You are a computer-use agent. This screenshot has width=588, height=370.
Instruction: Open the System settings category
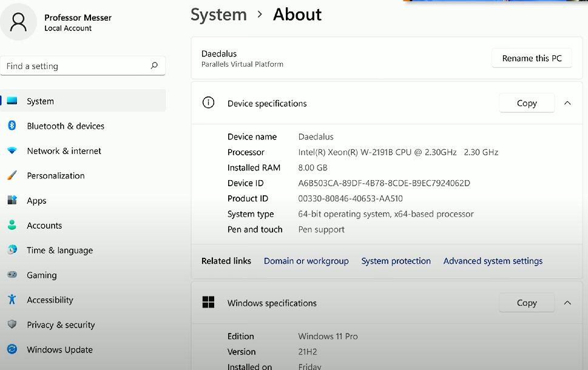click(83, 101)
